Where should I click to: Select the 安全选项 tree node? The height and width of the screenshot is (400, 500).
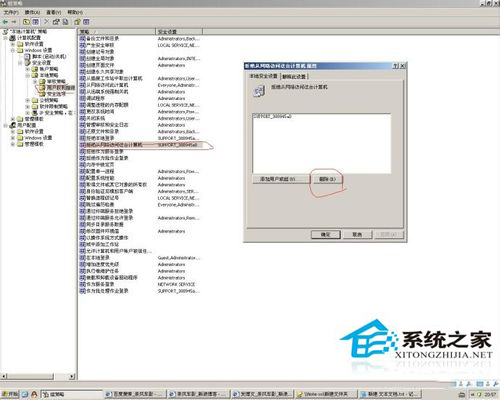[x=56, y=94]
